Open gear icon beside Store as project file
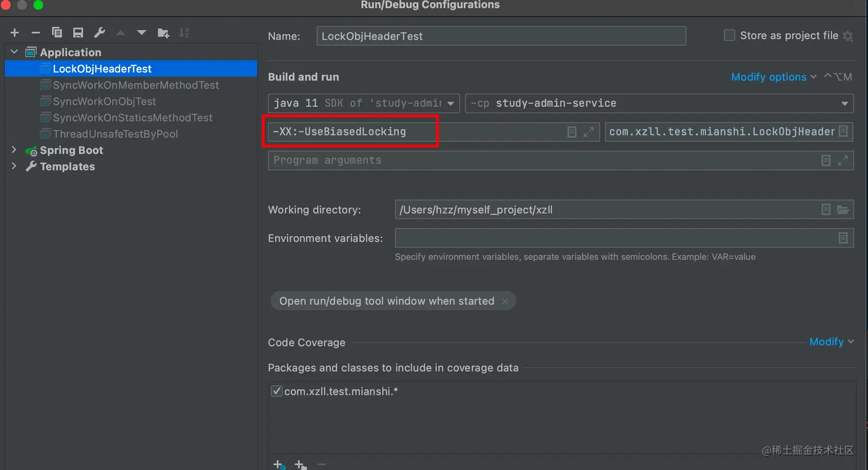The height and width of the screenshot is (470, 868). coord(848,36)
